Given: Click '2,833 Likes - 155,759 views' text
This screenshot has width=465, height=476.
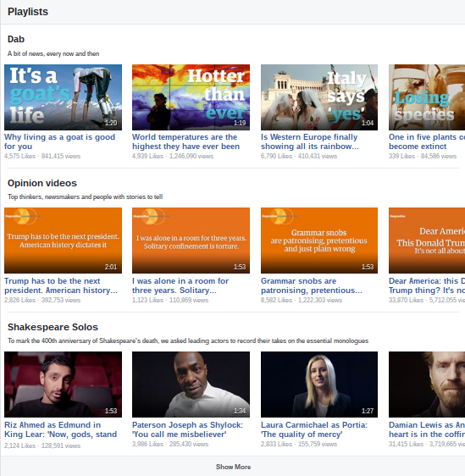Looking at the screenshot, I should tap(299, 444).
